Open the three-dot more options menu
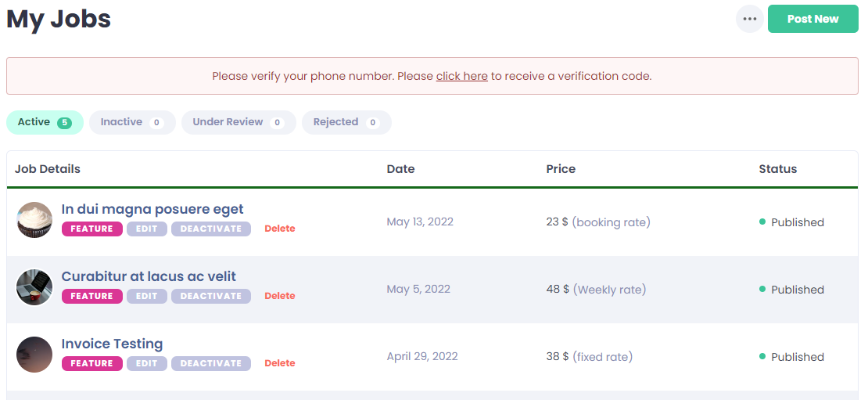Viewport: 868px width, 400px height. (750, 19)
